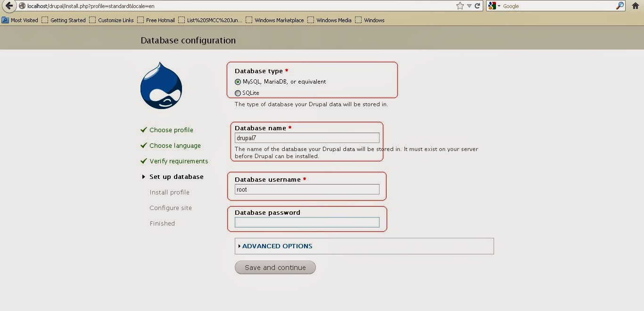The width and height of the screenshot is (644, 311).
Task: Click the Choose profile step
Action: 171,130
